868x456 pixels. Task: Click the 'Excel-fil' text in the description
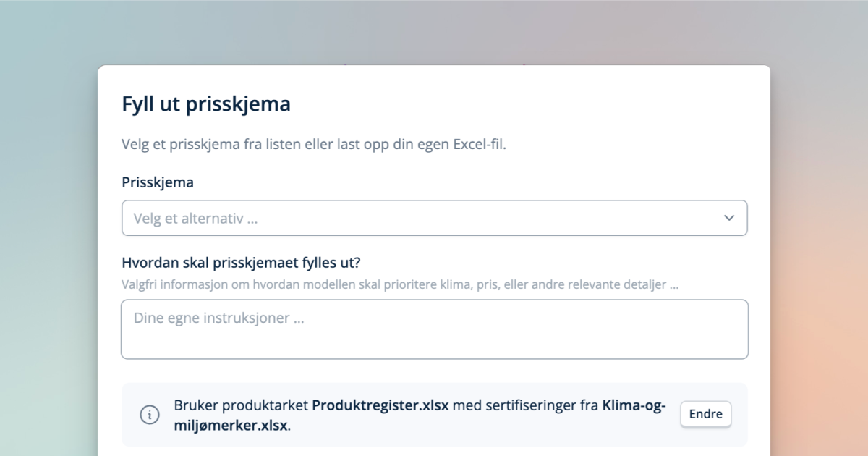(479, 144)
